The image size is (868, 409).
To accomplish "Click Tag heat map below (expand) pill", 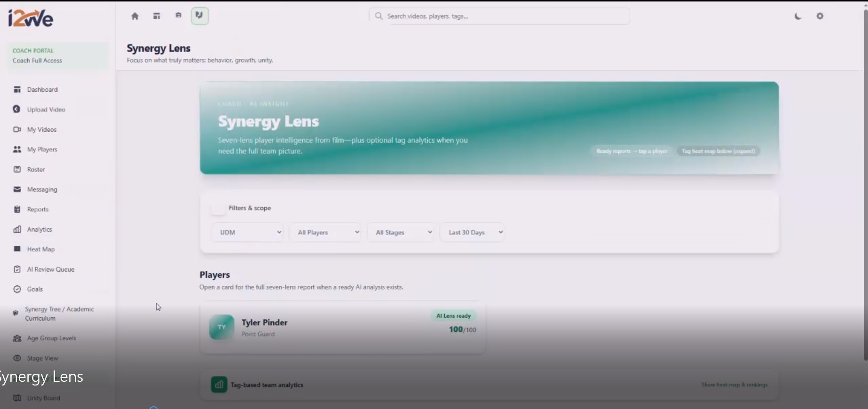I will [x=718, y=151].
